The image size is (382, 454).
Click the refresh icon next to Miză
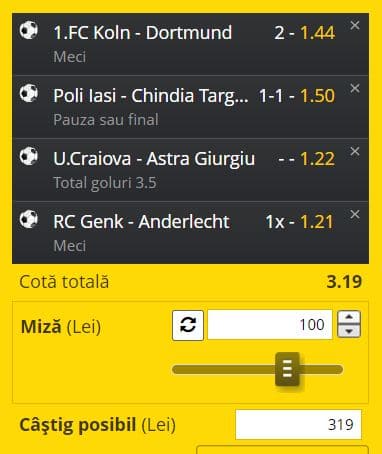(x=188, y=325)
